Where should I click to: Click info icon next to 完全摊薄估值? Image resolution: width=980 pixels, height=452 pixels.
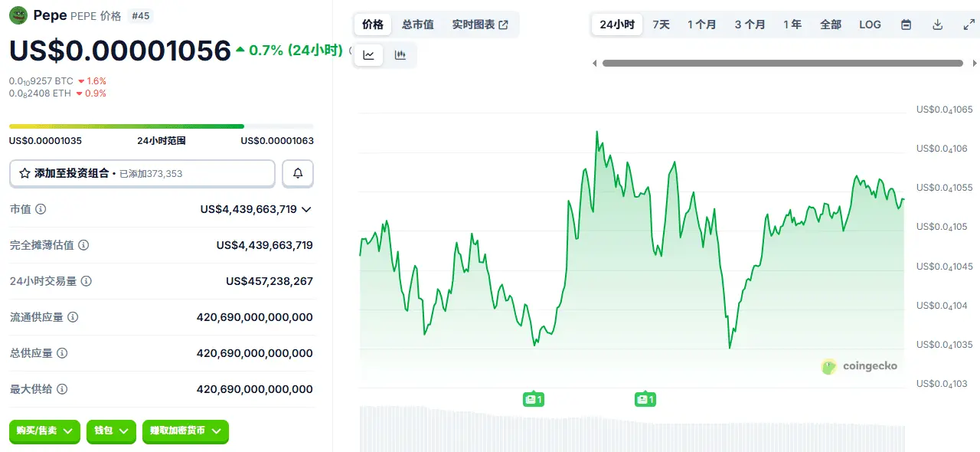click(x=83, y=245)
